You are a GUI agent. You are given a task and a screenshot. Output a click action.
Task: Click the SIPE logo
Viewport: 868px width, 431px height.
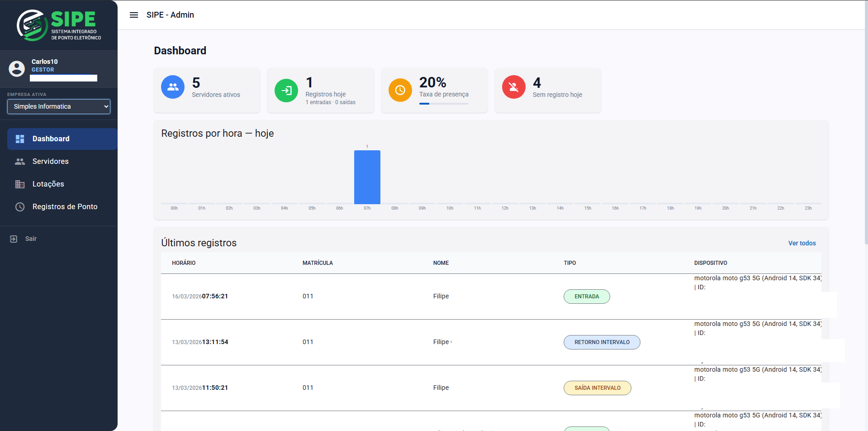point(59,25)
